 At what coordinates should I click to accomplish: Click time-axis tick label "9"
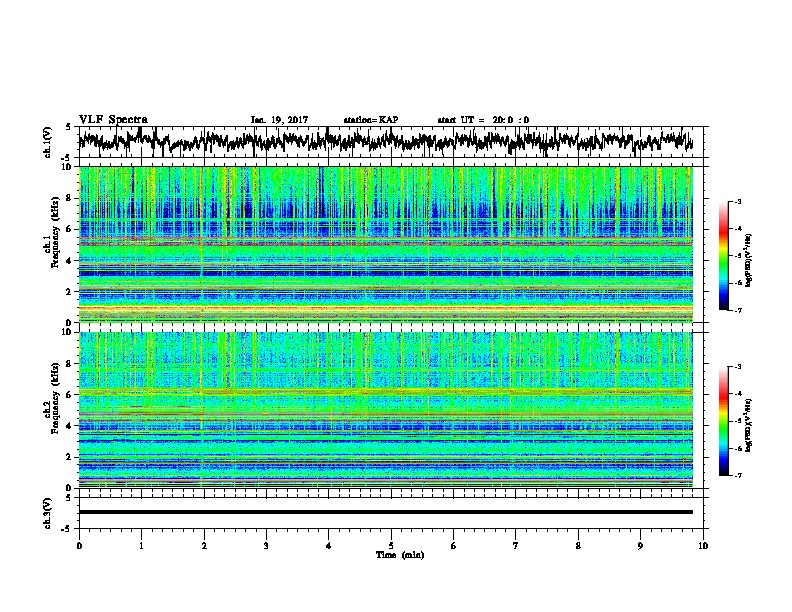click(x=640, y=546)
